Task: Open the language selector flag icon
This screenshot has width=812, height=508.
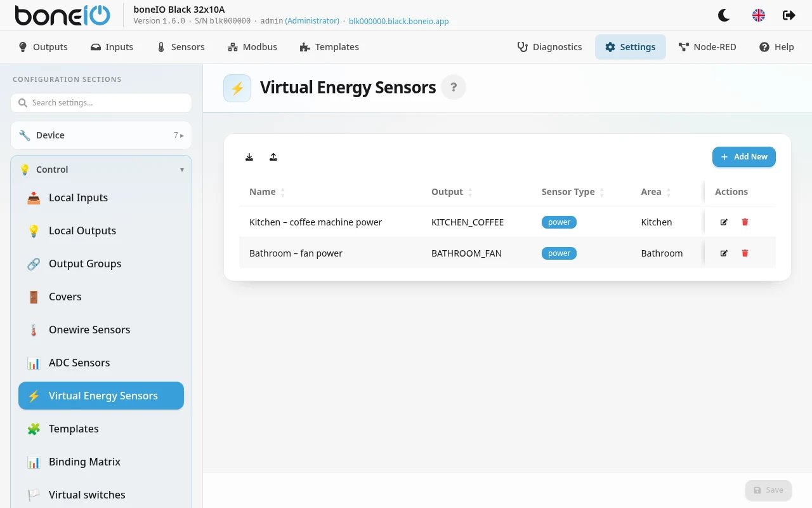Action: coord(759,15)
